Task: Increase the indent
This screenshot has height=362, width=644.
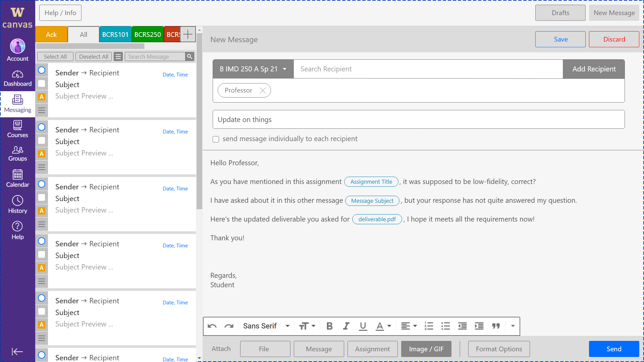Action: [x=479, y=326]
